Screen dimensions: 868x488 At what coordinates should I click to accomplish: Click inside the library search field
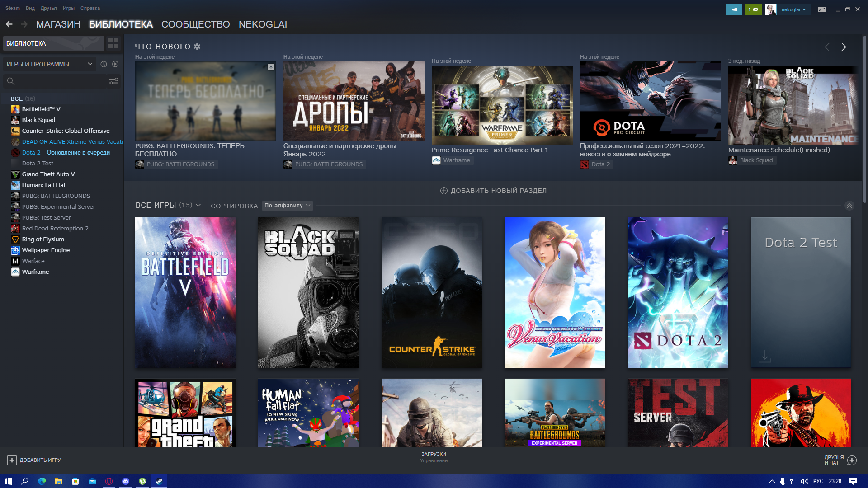coord(61,81)
